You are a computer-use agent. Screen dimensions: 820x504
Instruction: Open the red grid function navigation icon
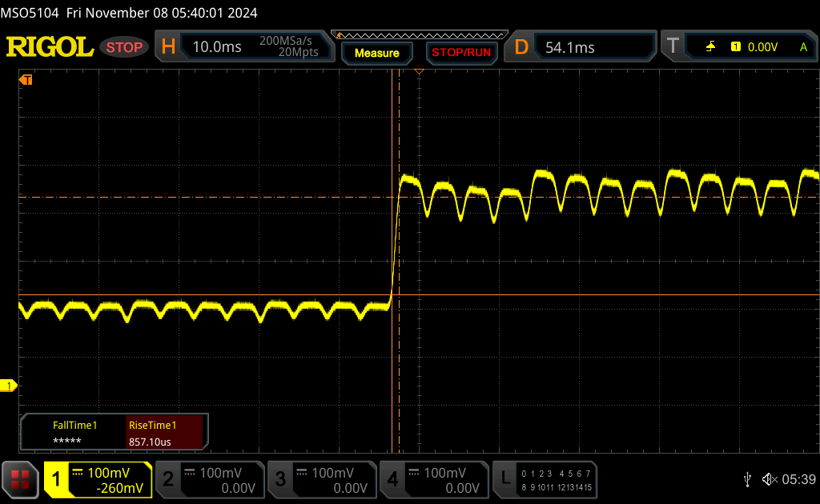coord(20,479)
